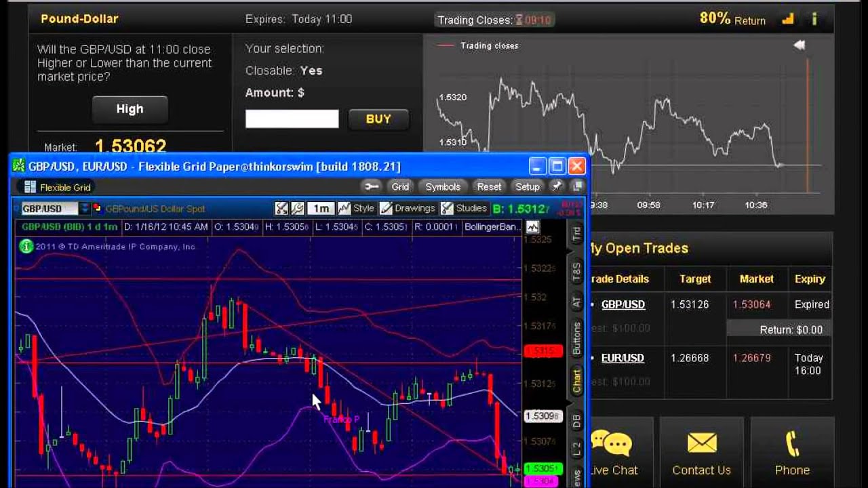Open the DB side tab
The height and width of the screenshot is (488, 868).
click(576, 421)
